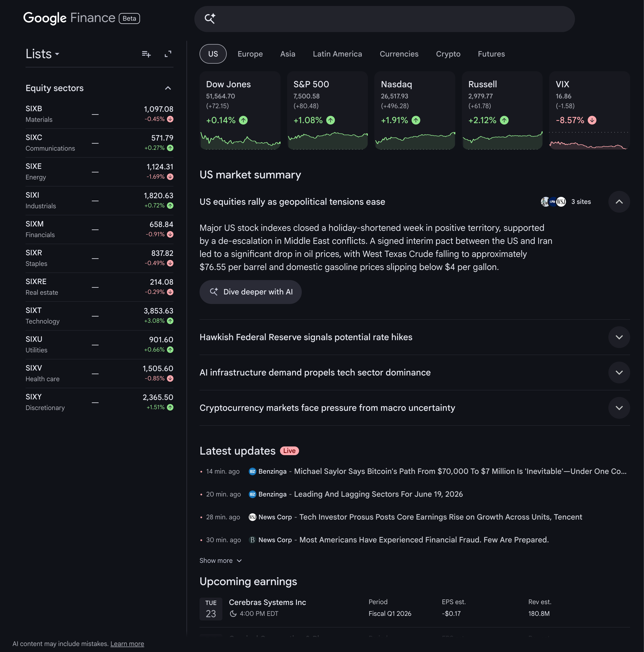Collapse the US equities rally summary
This screenshot has width=644, height=652.
tap(619, 202)
